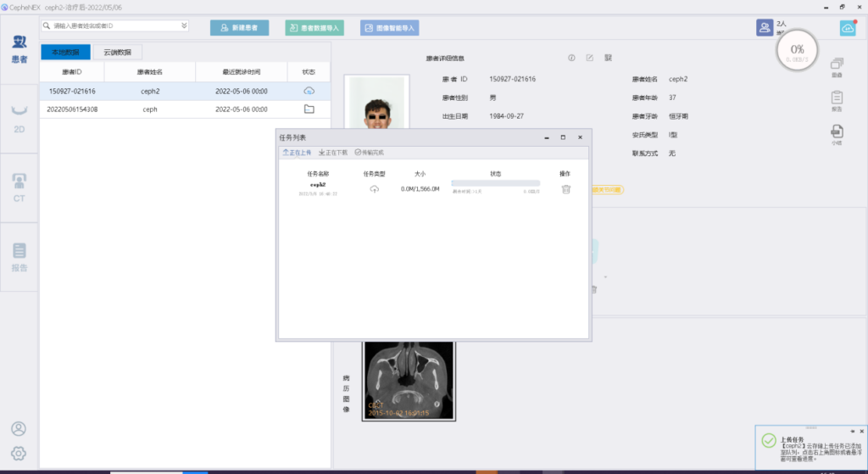Open the 患者 (Patients) sidebar section
868x474 pixels.
tap(19, 49)
